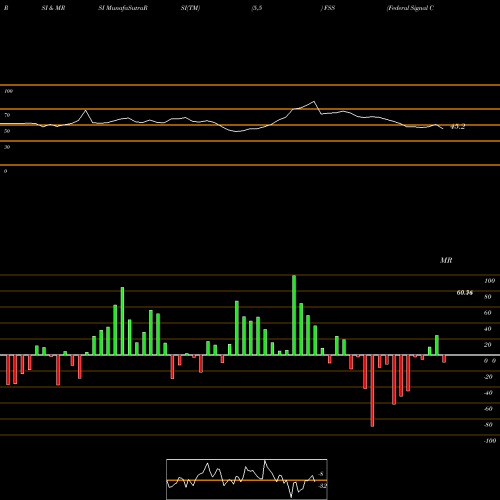Click the MR axis '-80' label
The width and height of the screenshot is (500, 500).
pos(488,425)
